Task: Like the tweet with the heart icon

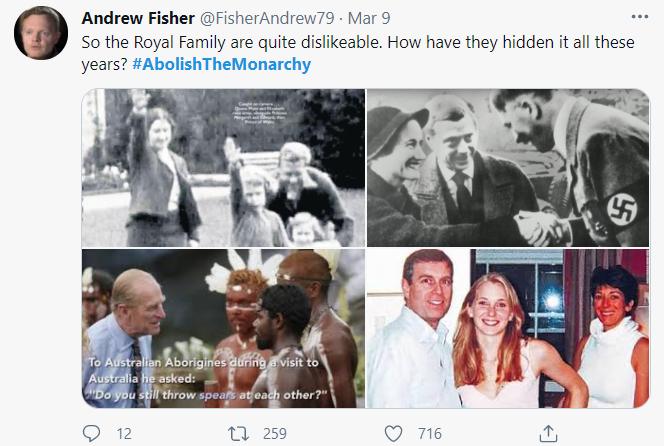Action: (x=395, y=433)
